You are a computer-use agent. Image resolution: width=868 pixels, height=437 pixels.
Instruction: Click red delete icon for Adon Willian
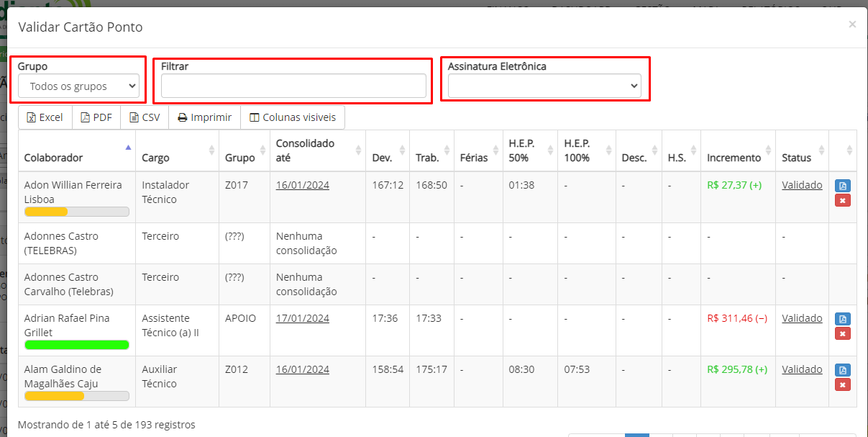click(x=842, y=200)
